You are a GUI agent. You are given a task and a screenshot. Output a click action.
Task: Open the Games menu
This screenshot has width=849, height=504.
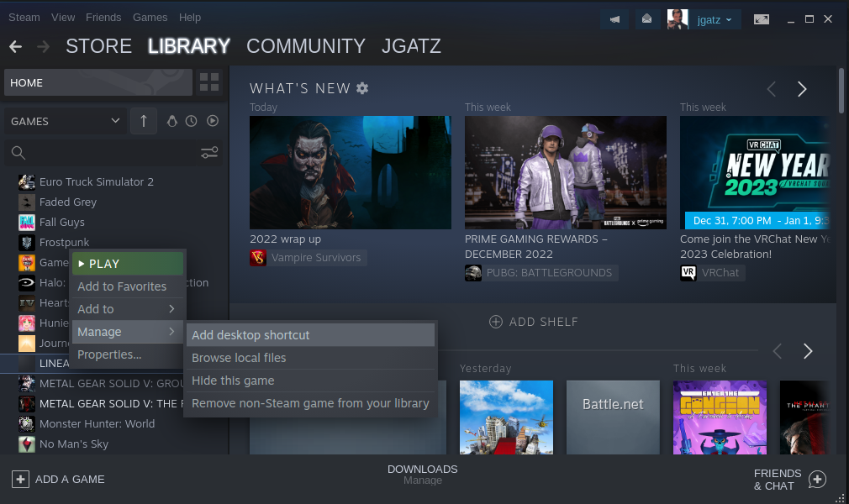coord(150,18)
